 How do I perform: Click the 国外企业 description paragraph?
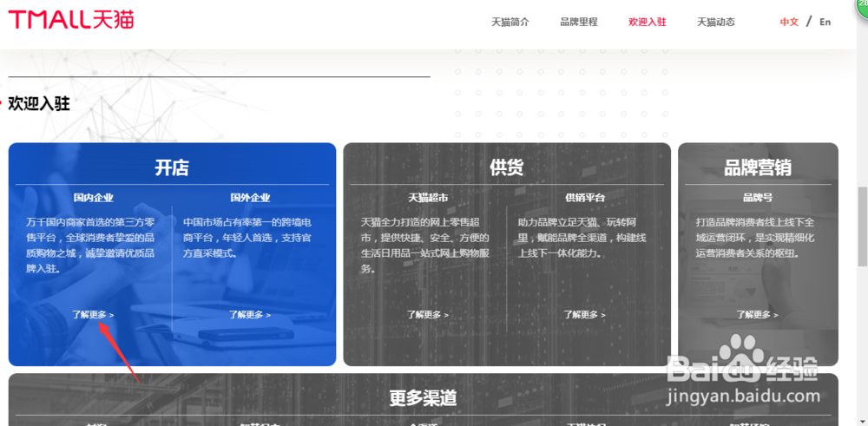[x=247, y=238]
